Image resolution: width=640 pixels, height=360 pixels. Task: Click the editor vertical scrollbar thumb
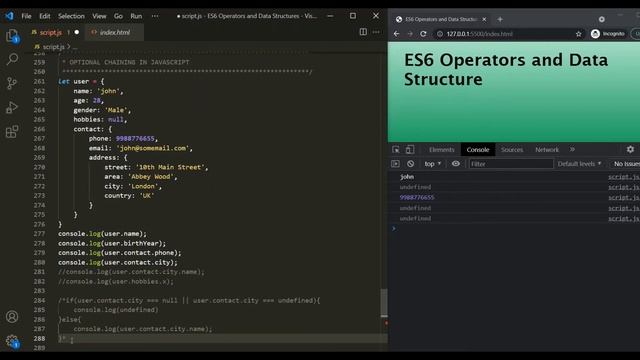[x=384, y=302]
